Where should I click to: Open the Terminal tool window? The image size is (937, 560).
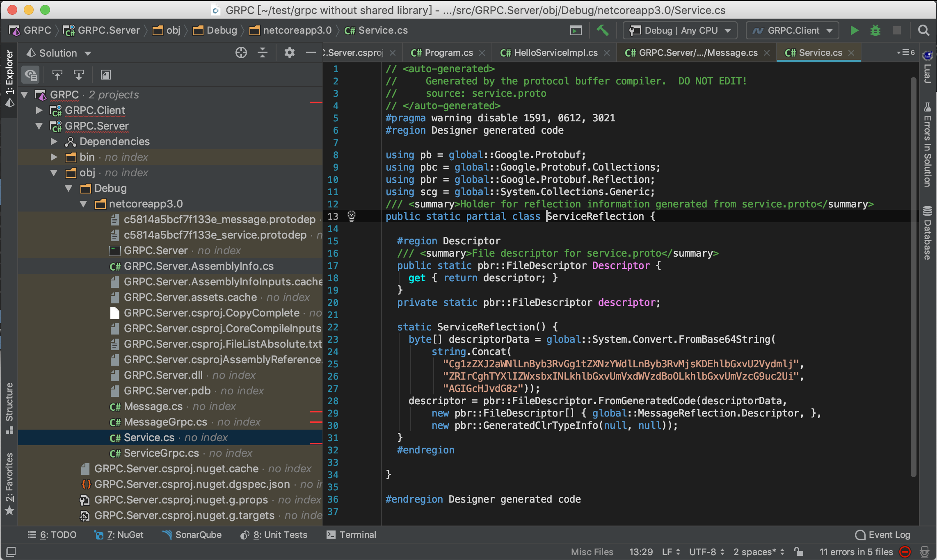pos(352,535)
